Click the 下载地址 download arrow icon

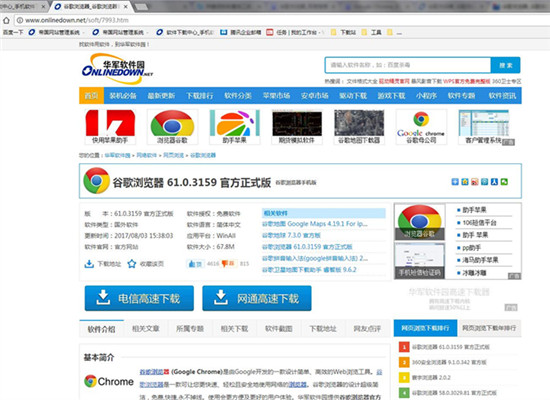pyautogui.click(x=89, y=264)
